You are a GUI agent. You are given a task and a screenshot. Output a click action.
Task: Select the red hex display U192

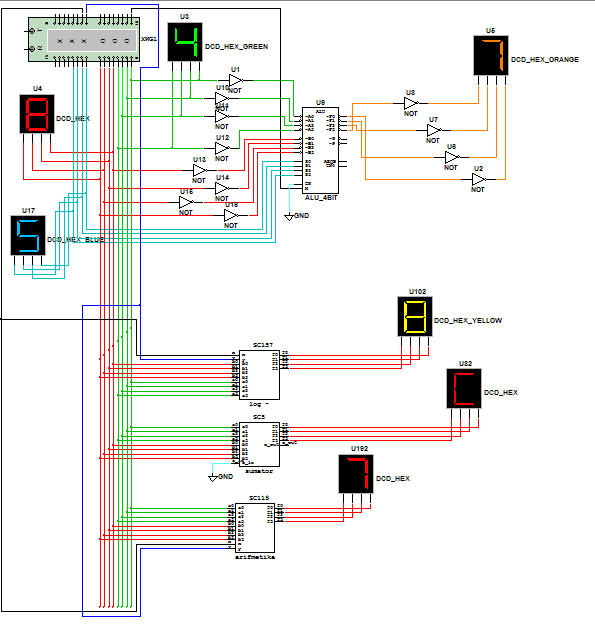tap(356, 474)
